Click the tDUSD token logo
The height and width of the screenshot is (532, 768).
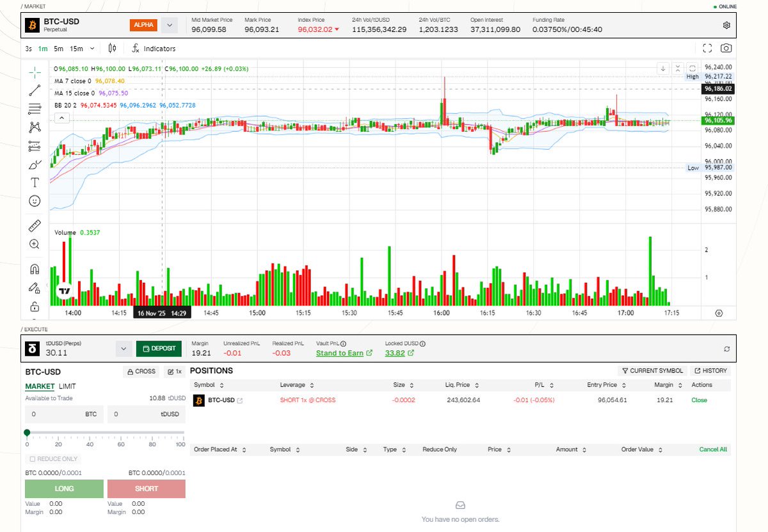(x=31, y=349)
